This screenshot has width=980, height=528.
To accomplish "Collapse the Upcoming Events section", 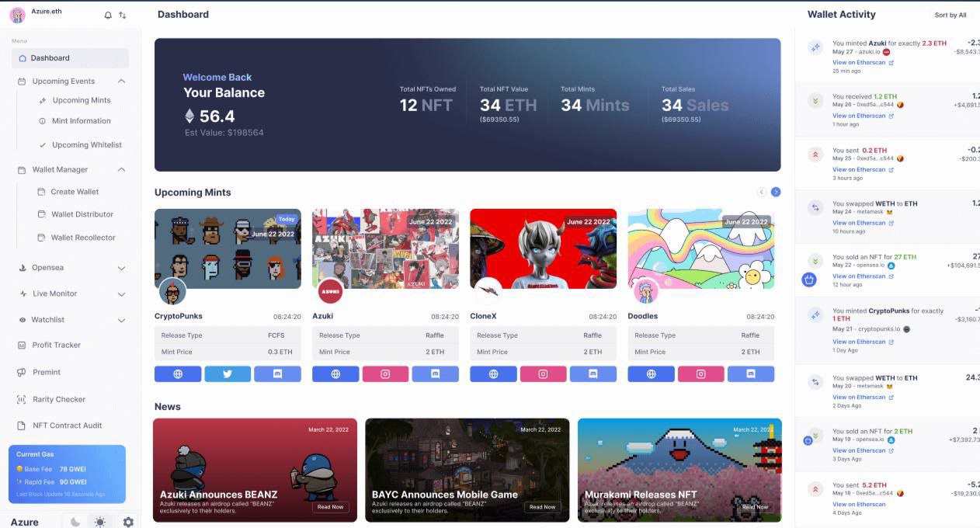I will (121, 82).
